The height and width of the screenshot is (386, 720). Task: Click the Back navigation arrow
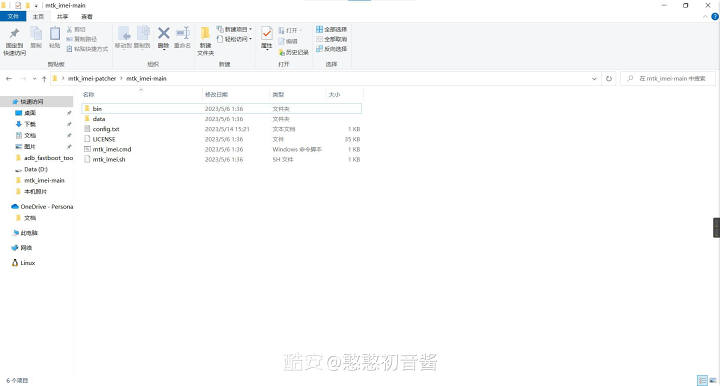tap(9, 78)
